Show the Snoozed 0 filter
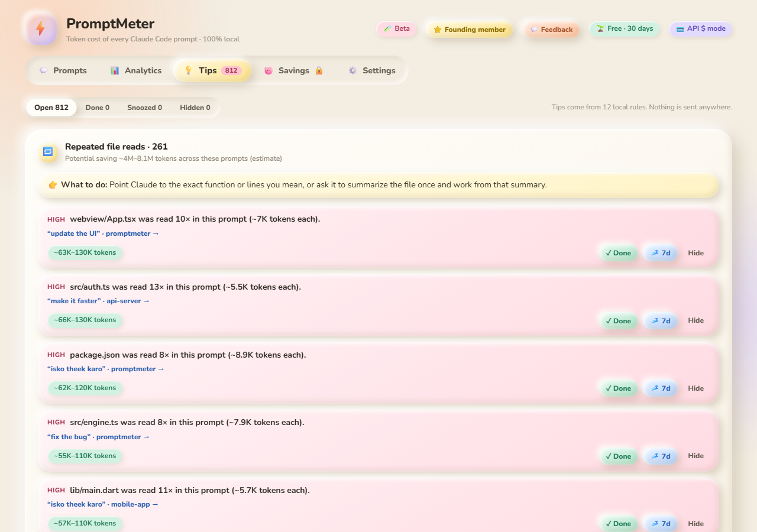Image resolution: width=757 pixels, height=532 pixels. click(145, 108)
